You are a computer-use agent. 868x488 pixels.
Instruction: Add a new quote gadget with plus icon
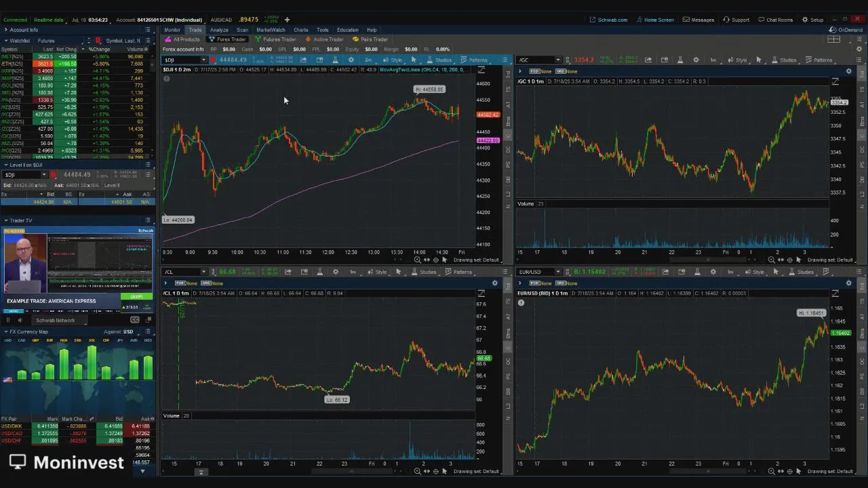tap(287, 20)
